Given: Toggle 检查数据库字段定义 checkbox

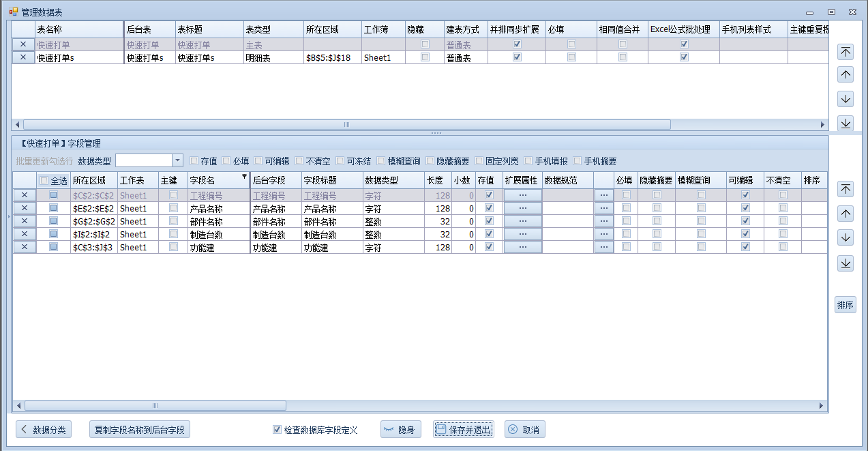Looking at the screenshot, I should [x=277, y=430].
